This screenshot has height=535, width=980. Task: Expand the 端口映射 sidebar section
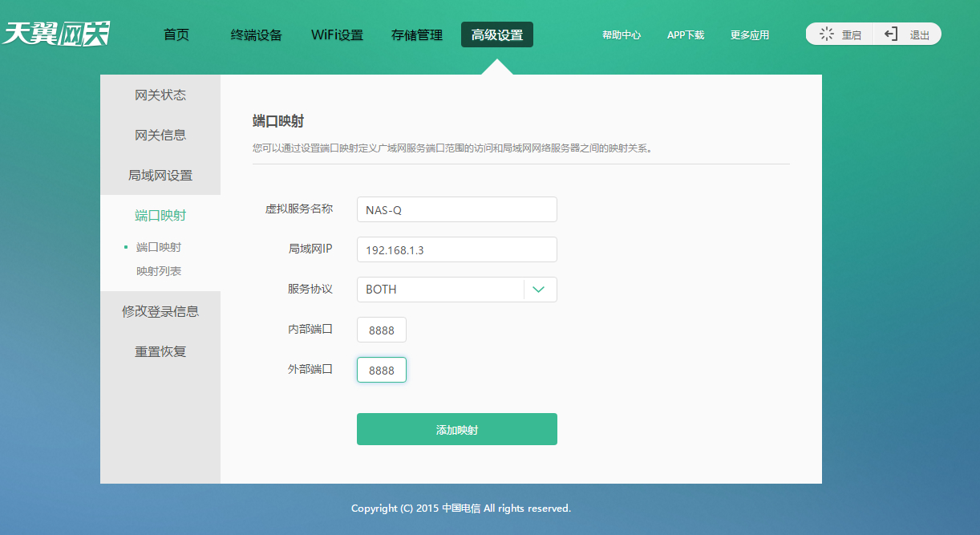pos(160,215)
